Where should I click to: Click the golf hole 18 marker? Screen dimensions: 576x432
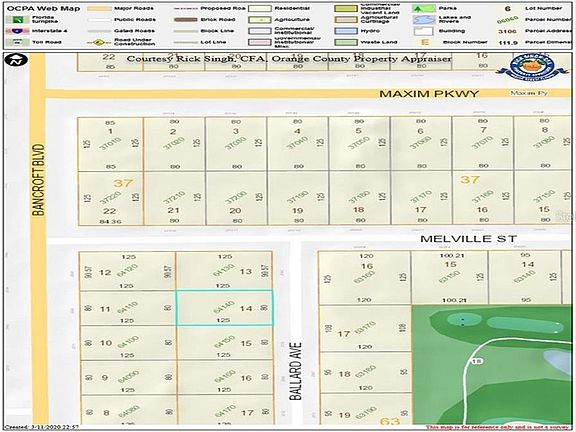476,361
